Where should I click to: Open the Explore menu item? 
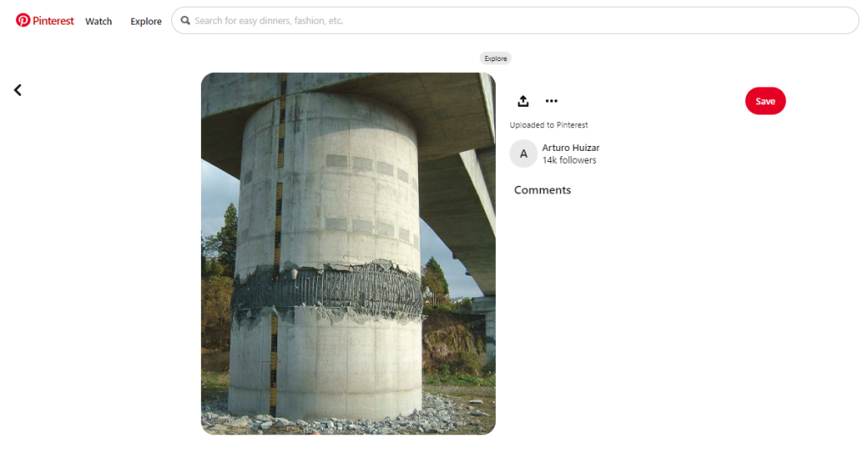coord(146,21)
